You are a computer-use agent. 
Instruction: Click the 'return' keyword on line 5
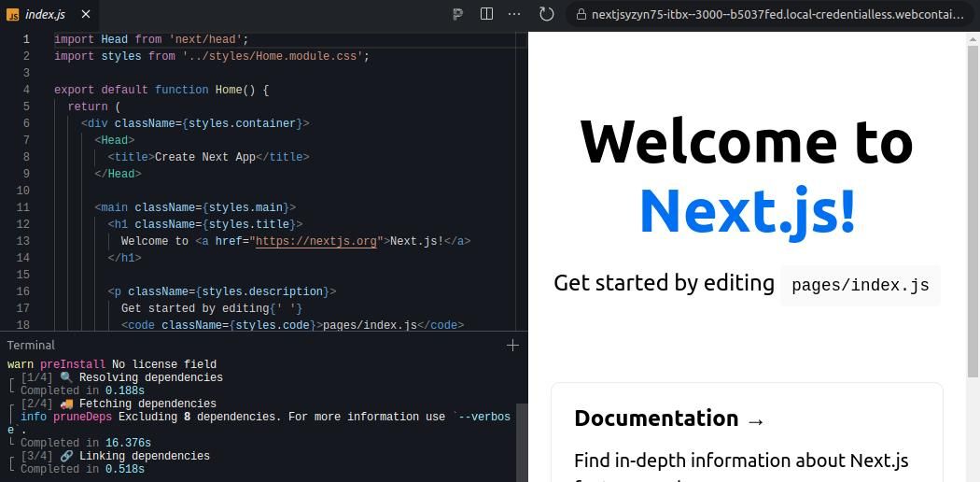pyautogui.click(x=88, y=106)
